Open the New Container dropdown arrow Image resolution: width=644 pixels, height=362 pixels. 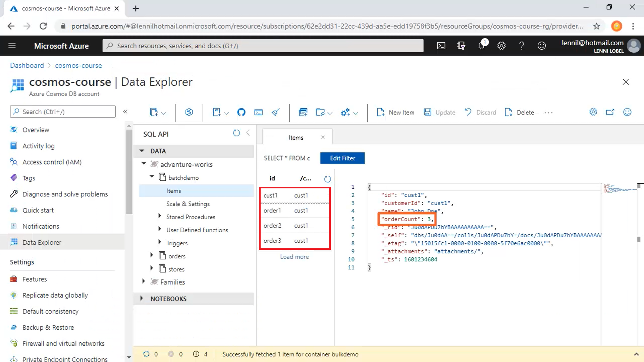(x=163, y=113)
